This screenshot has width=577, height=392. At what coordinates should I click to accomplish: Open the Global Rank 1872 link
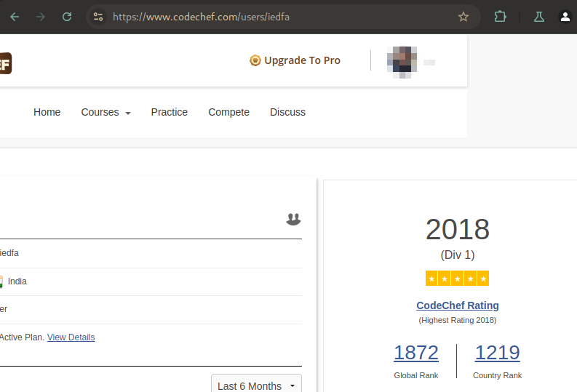point(416,353)
